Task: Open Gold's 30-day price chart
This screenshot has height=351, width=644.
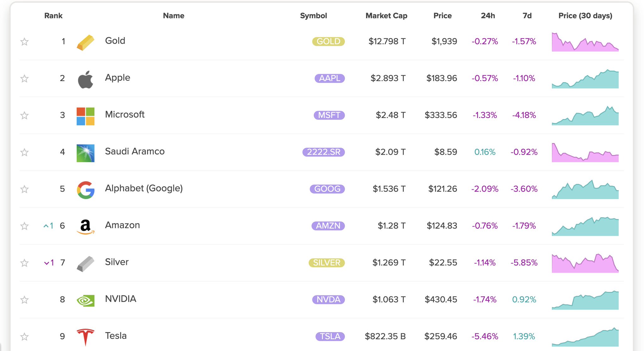Action: point(585,42)
